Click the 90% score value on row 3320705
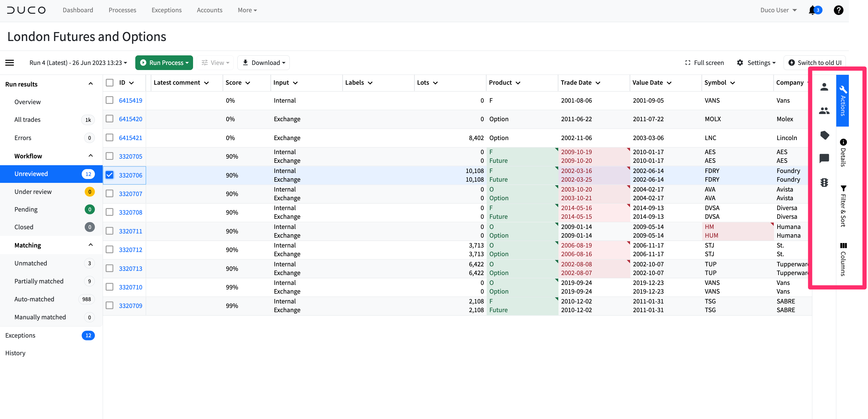The width and height of the screenshot is (868, 419). (x=232, y=156)
